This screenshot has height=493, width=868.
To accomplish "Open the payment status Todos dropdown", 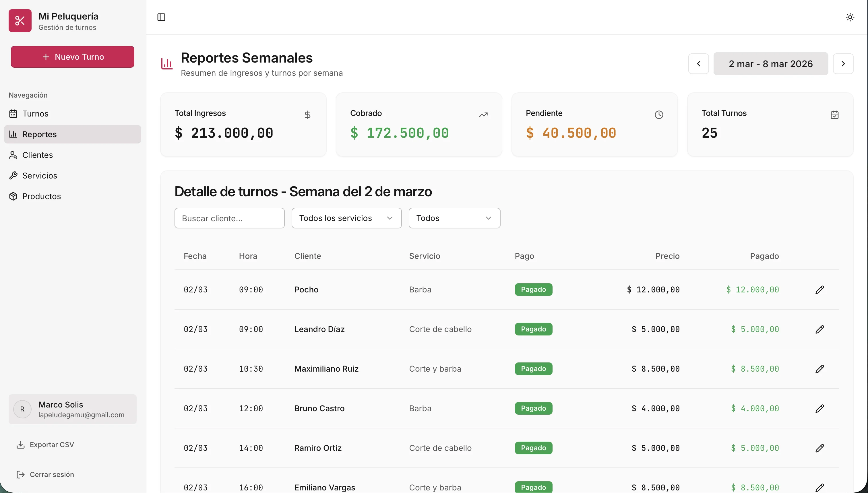I will click(454, 218).
